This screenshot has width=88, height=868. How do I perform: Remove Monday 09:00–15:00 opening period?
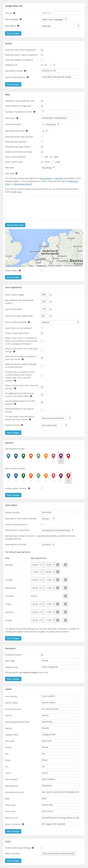(58, 565)
